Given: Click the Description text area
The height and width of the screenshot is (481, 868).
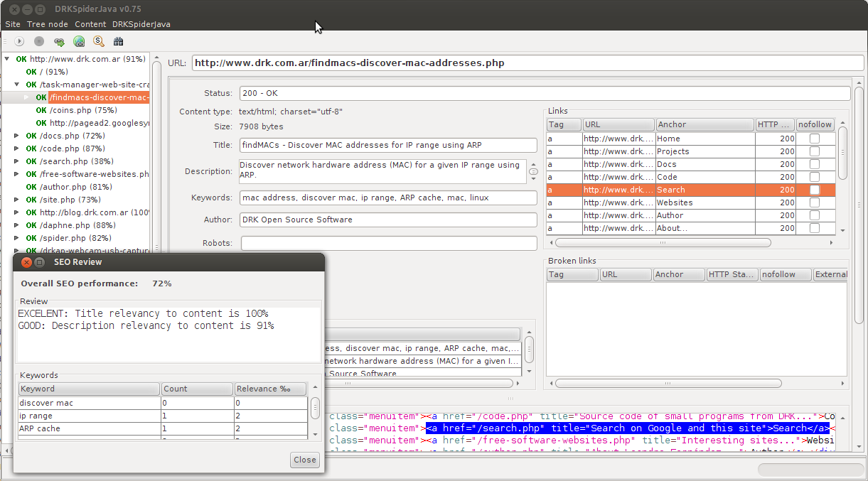Looking at the screenshot, I should click(382, 171).
